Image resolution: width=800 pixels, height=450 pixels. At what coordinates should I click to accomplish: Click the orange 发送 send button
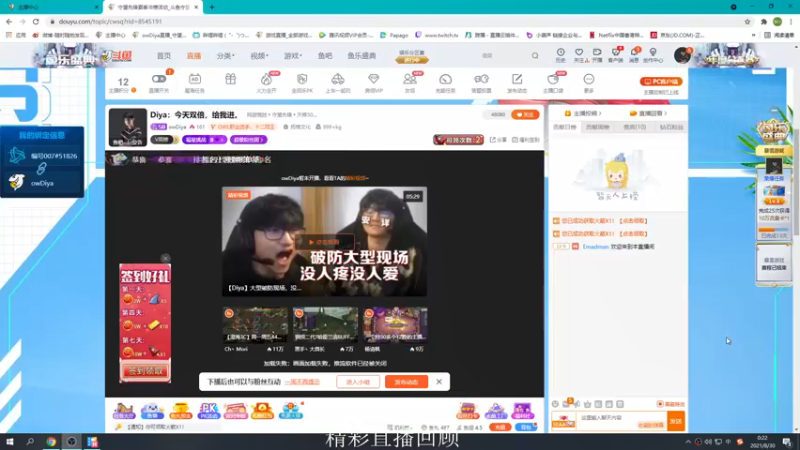[x=676, y=421]
